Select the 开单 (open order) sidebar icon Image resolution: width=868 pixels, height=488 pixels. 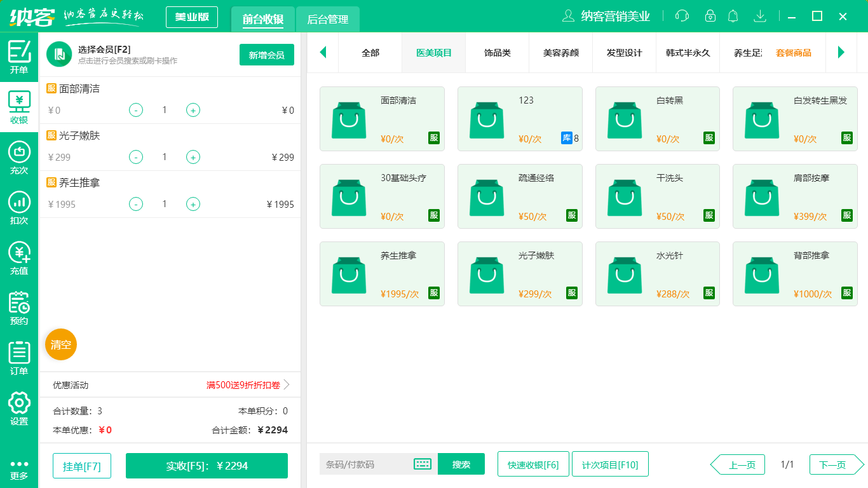[18, 56]
